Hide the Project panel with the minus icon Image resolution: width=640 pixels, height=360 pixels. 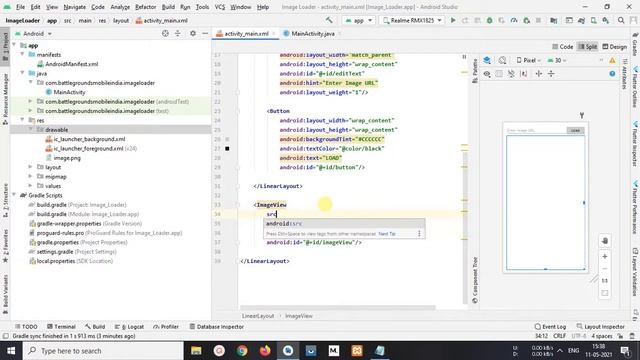(205, 33)
